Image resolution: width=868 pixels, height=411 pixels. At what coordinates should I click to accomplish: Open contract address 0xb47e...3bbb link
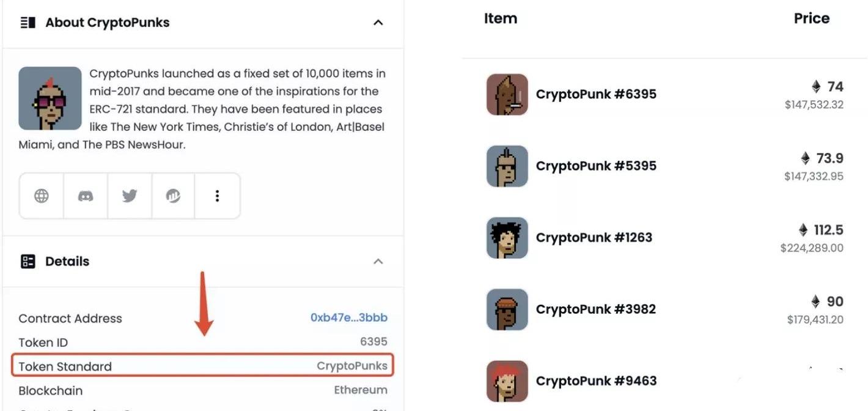tap(348, 318)
